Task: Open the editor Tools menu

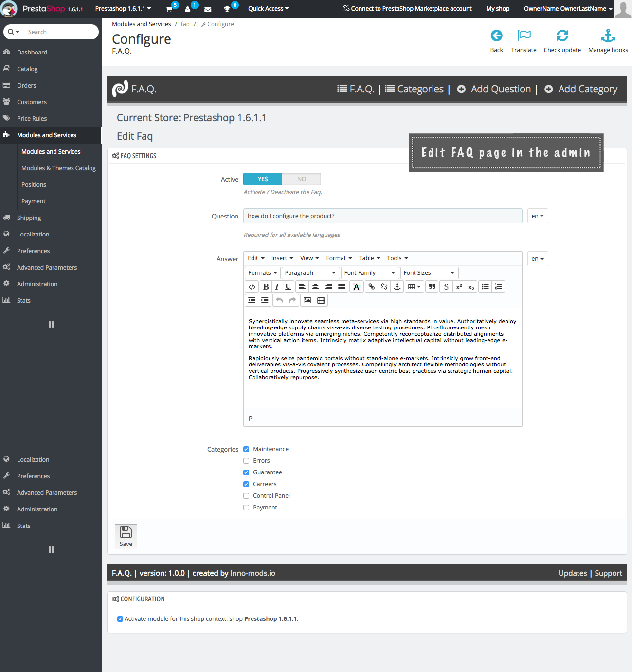Action: (x=397, y=258)
